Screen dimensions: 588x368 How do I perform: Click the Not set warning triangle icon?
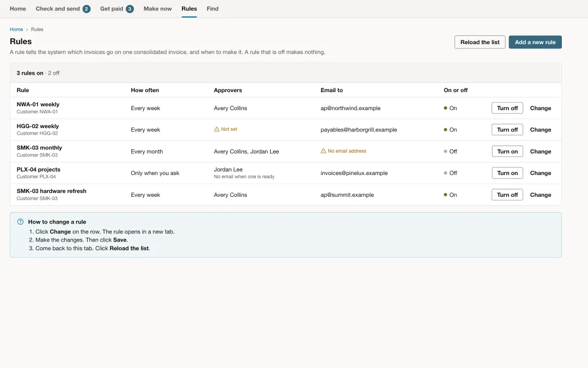[x=216, y=129]
